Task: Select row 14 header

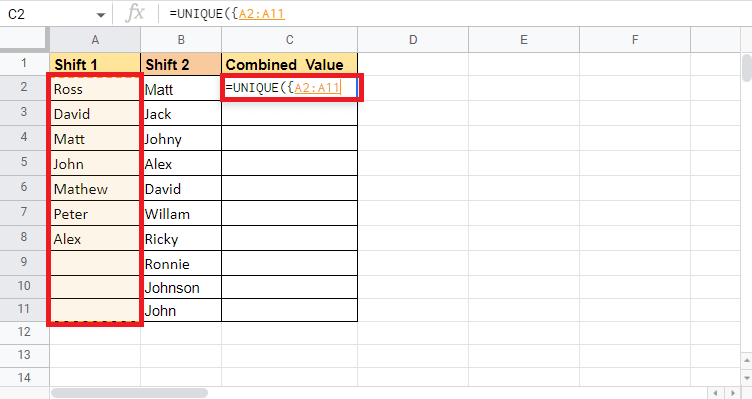Action: [x=24, y=378]
